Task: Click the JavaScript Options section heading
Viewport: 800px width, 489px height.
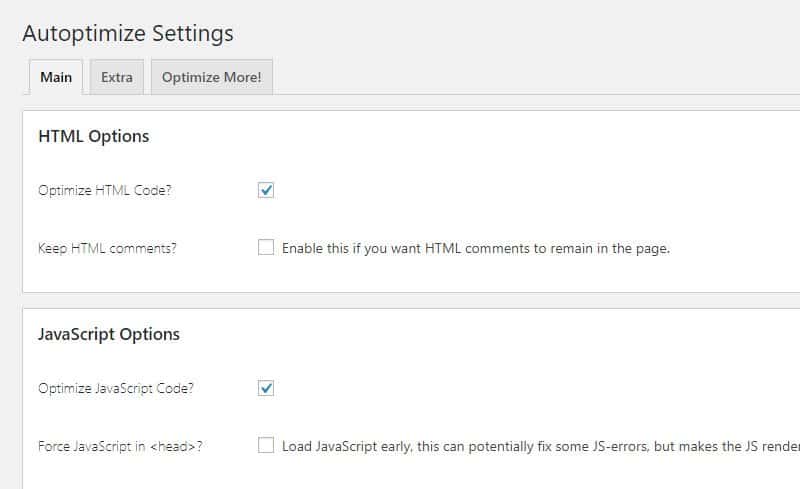Action: pos(109,334)
